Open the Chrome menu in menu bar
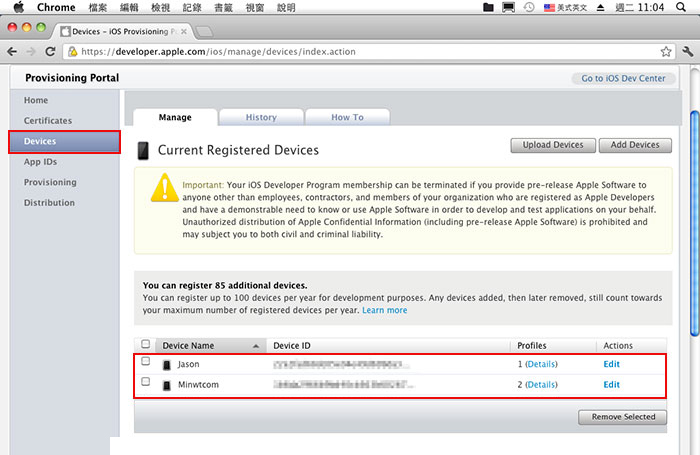The image size is (700, 455). (x=56, y=7)
